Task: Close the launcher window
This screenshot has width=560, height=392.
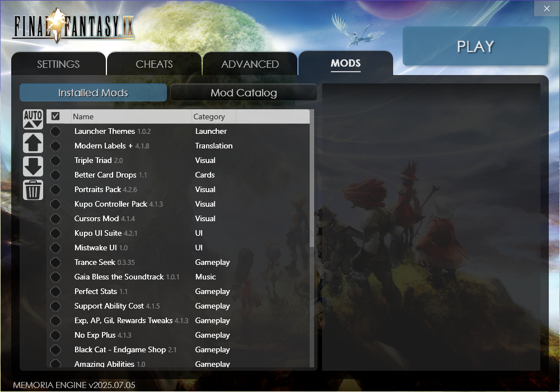Action: (x=547, y=8)
